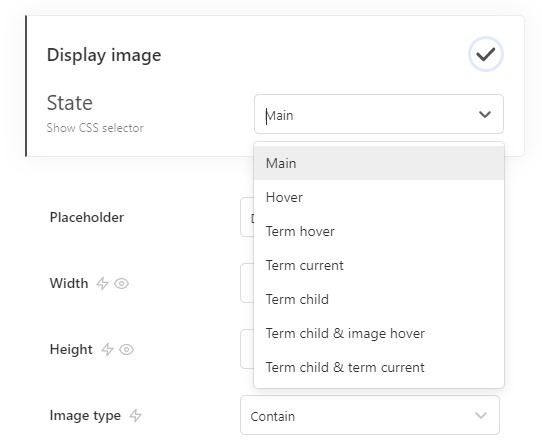
Task: Select Term child & term current
Action: coord(379,367)
